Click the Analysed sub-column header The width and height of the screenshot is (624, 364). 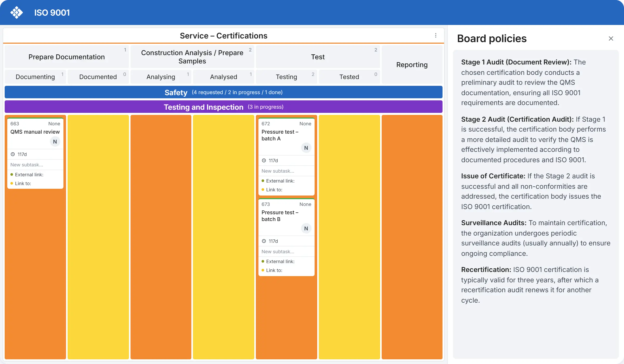(x=224, y=77)
